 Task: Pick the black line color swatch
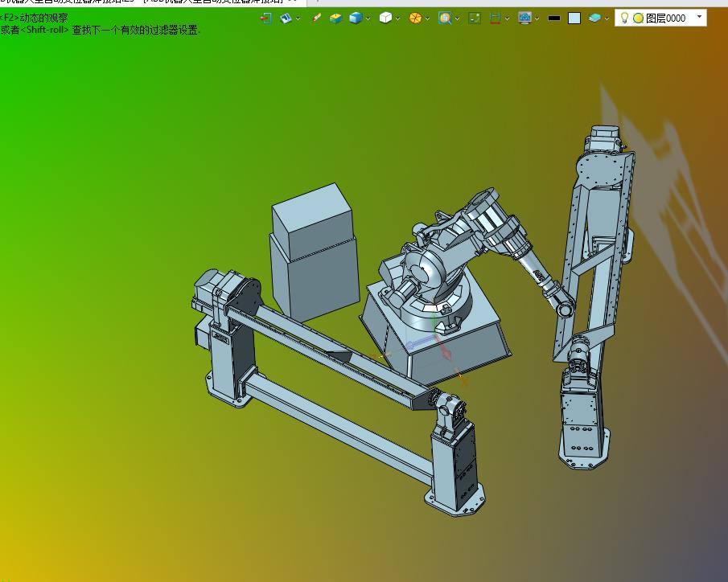pos(554,18)
